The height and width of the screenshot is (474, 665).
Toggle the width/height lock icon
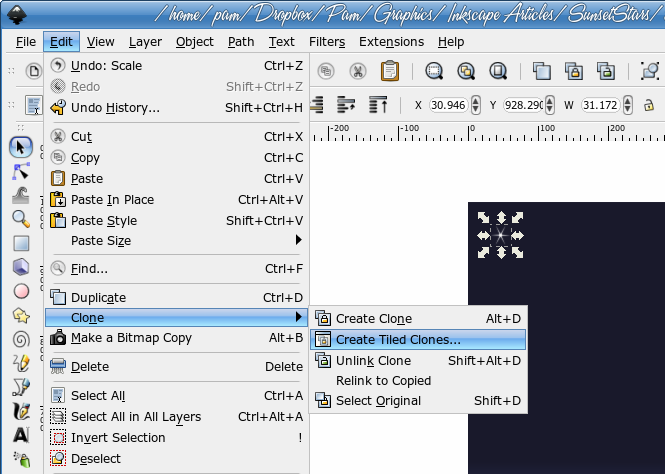[648, 105]
